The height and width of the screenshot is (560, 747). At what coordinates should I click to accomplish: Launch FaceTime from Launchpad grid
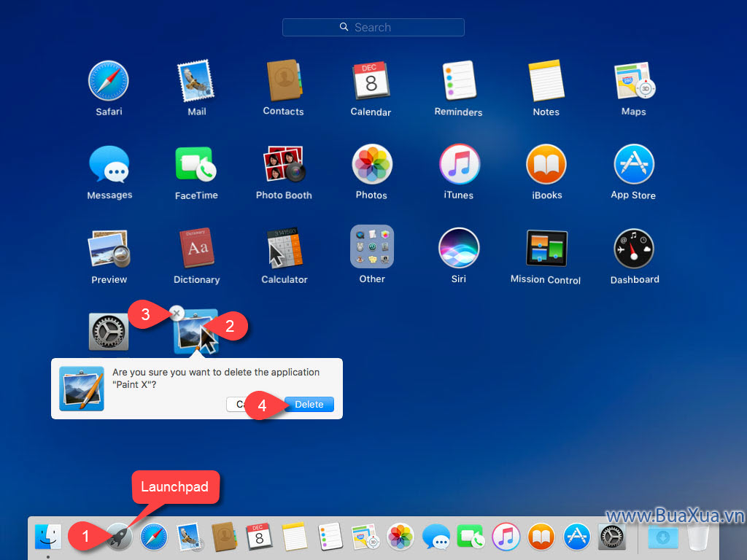coord(196,164)
